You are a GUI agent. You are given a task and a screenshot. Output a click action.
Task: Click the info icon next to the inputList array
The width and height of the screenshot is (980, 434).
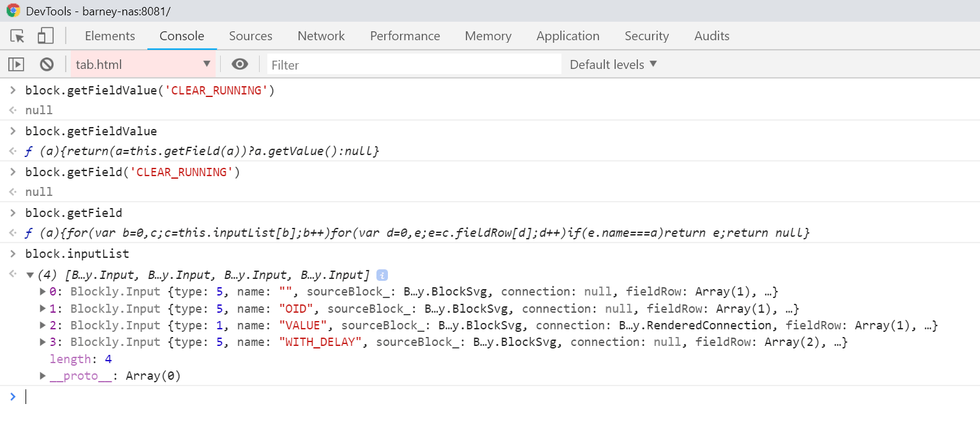pos(383,274)
